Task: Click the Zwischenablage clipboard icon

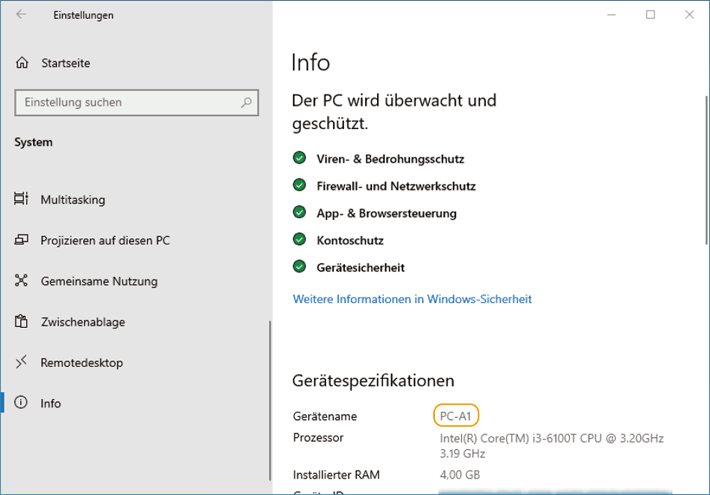Action: (21, 322)
